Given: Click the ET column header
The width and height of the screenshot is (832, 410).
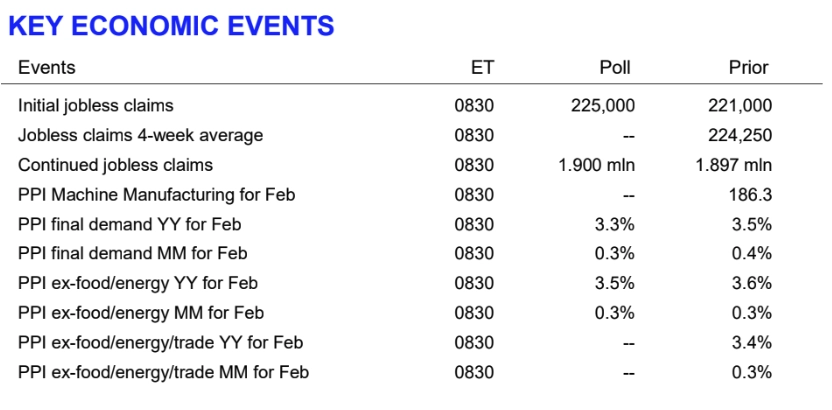Looking at the screenshot, I should [x=482, y=68].
